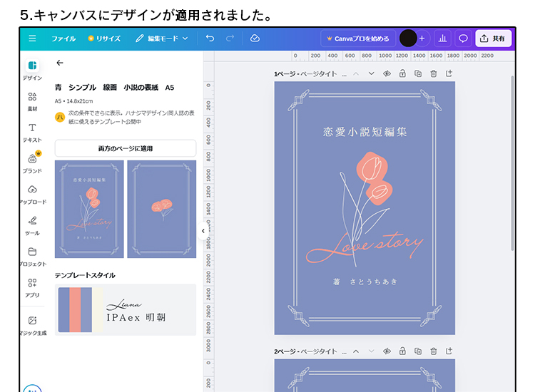Image resolution: width=535 pixels, height=392 pixels.
Task: Click the creator description text link
Action: click(131, 118)
